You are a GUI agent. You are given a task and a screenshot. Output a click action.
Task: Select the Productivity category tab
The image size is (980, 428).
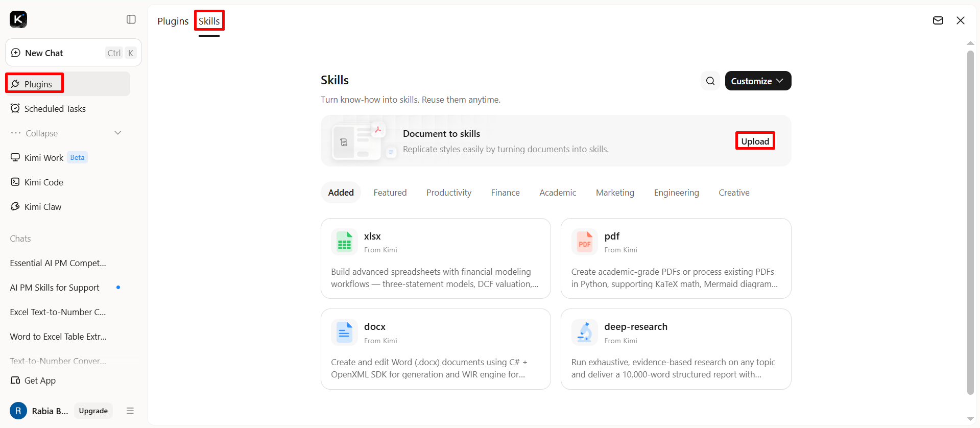click(x=449, y=193)
